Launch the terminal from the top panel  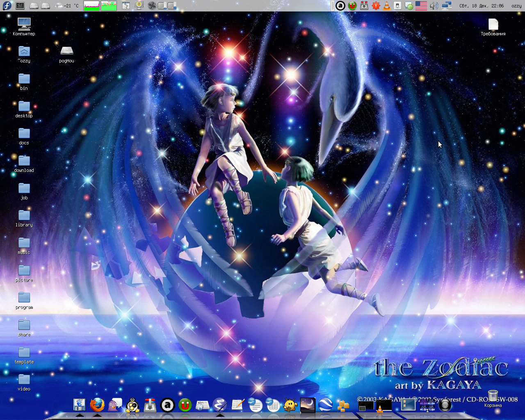[x=20, y=6]
